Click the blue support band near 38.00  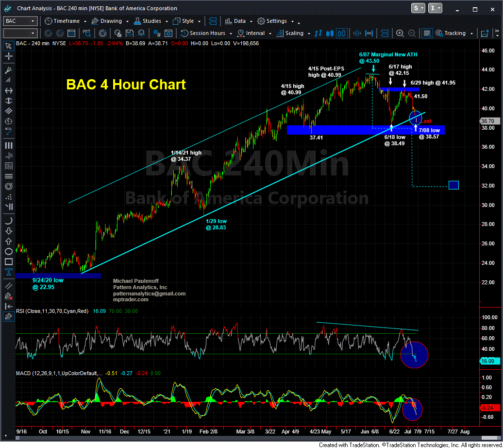tap(366, 130)
